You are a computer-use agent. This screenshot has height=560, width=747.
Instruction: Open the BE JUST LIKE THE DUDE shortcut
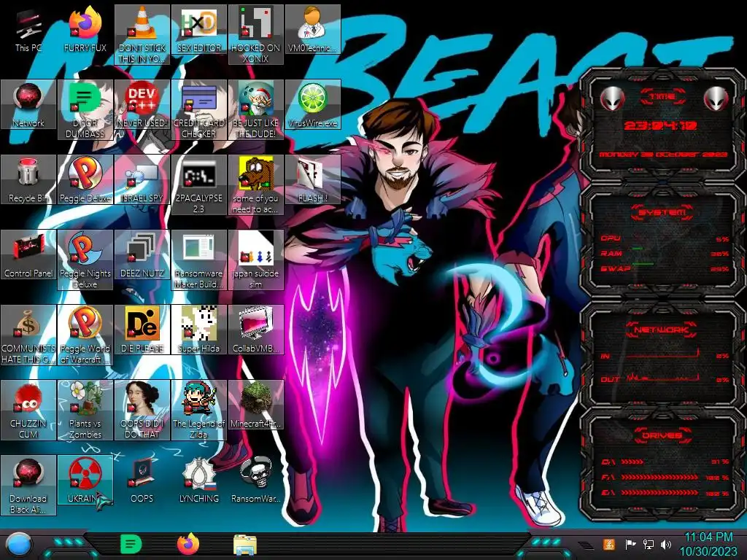[256, 109]
